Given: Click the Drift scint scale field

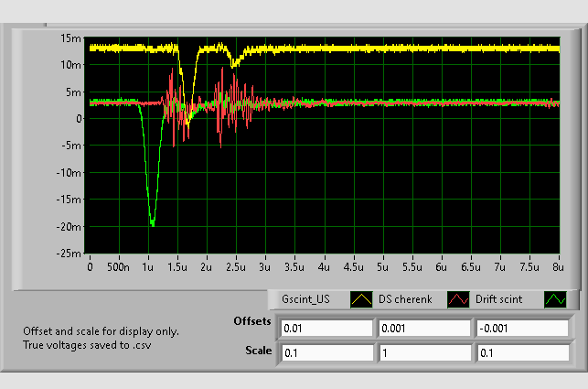Looking at the screenshot, I should tap(521, 352).
